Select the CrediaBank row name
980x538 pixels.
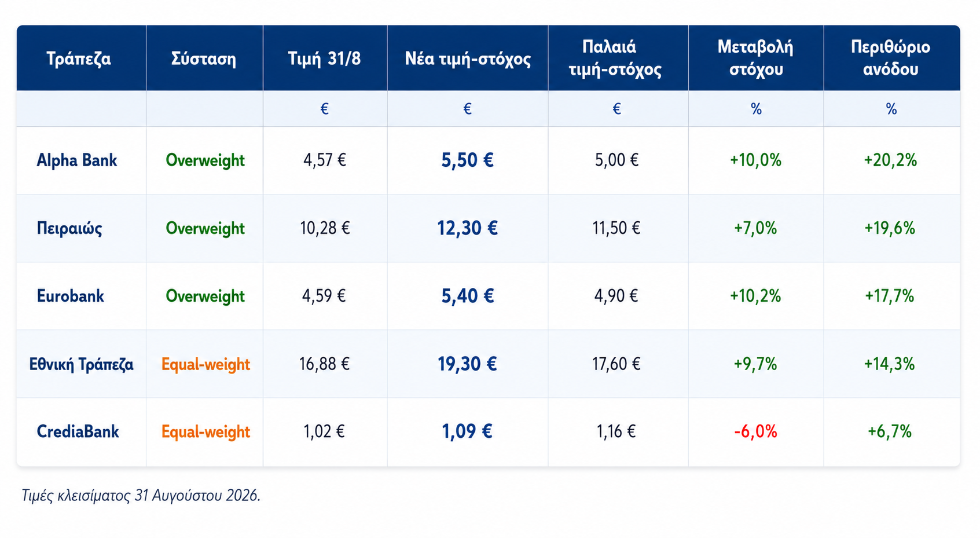[x=78, y=431]
